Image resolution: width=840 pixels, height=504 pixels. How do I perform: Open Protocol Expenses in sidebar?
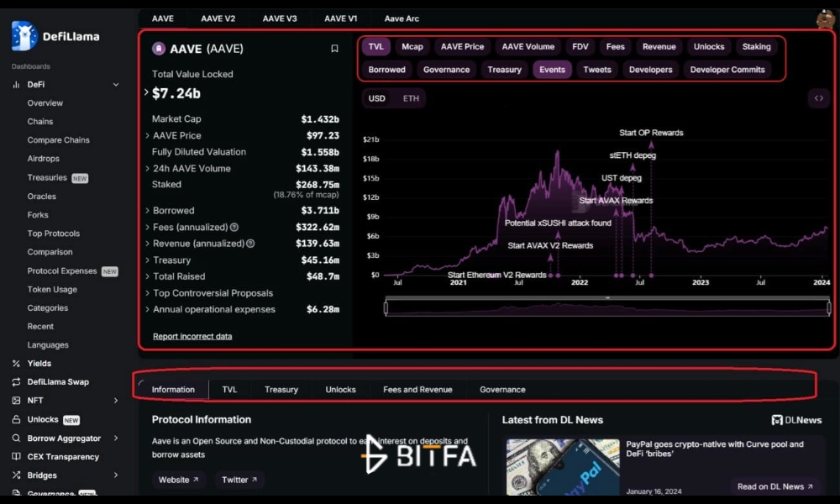click(x=62, y=271)
